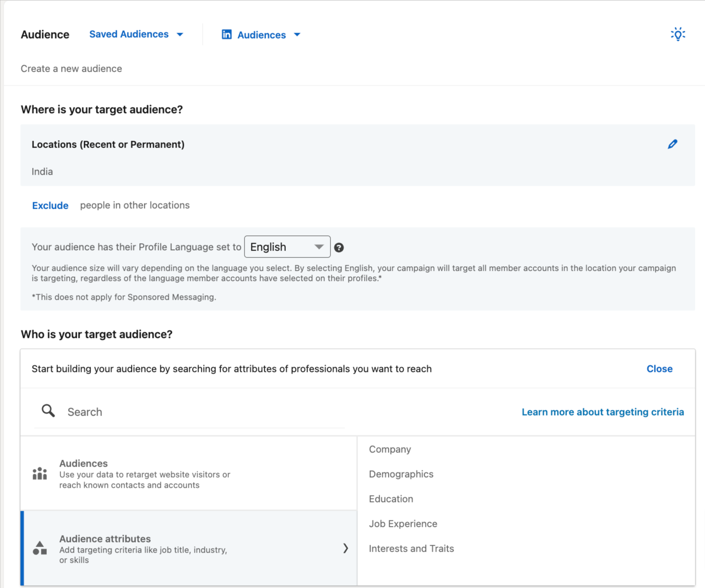Select the Audiences retargeting option
This screenshot has width=705, height=588.
click(189, 474)
